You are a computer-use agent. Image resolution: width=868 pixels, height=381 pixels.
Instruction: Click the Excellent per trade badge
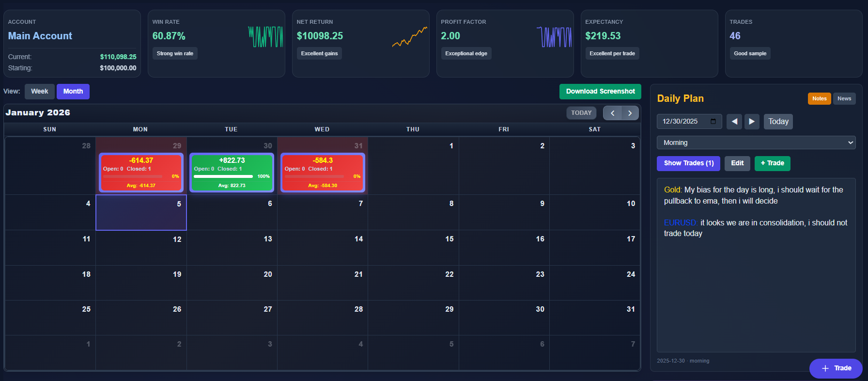point(612,53)
